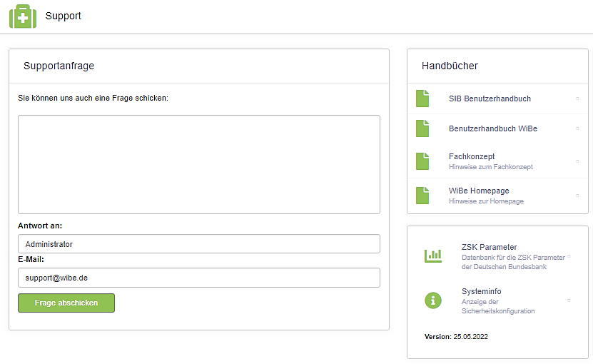Click the document icon beside SIB Benutzerhandbuch
The height and width of the screenshot is (364, 593).
[x=423, y=98]
